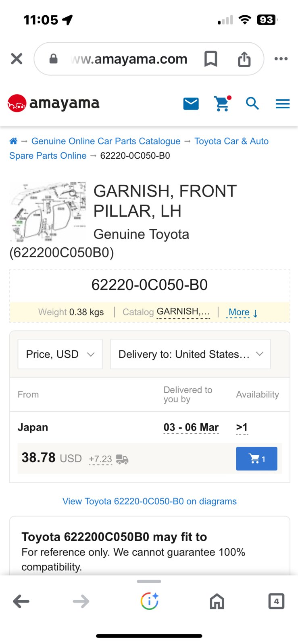Show the open tabs counter
Screen dimensions: 298x644
point(276,601)
